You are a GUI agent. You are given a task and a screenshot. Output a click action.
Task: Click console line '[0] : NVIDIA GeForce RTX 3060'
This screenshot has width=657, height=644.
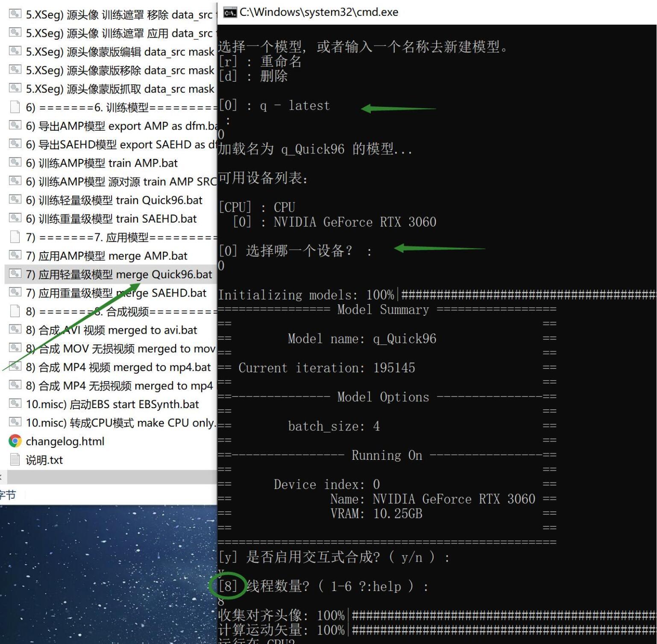click(x=334, y=222)
